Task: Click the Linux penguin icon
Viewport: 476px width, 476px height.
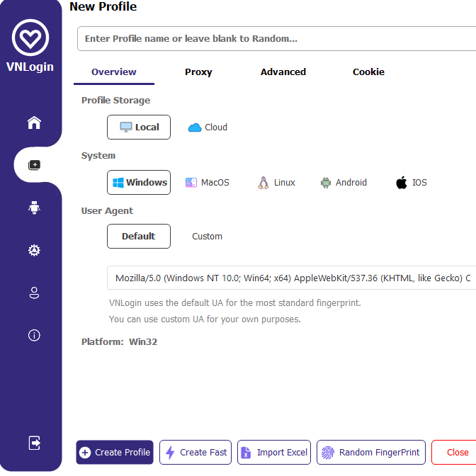Action: 263,183
